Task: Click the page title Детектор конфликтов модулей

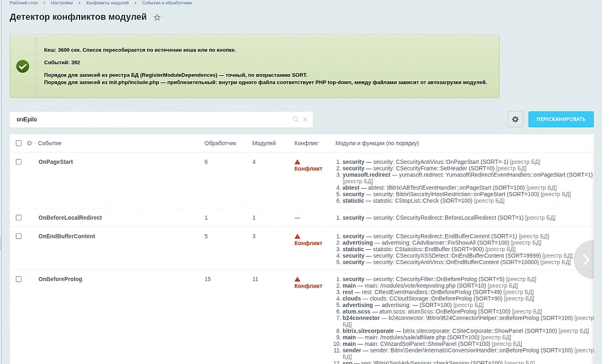Action: (78, 17)
